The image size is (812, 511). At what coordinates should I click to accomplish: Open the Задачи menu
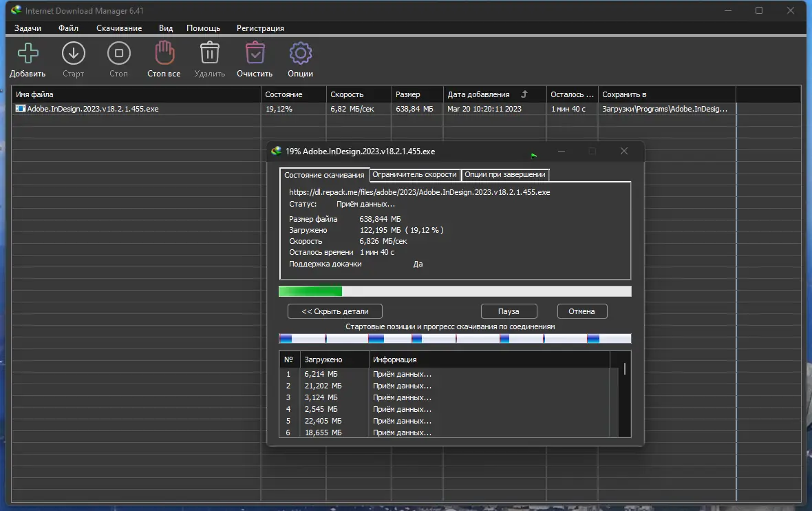[x=28, y=28]
